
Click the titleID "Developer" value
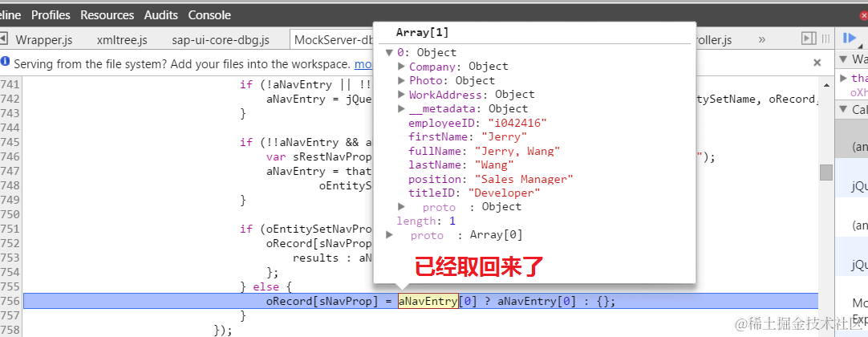pos(504,193)
